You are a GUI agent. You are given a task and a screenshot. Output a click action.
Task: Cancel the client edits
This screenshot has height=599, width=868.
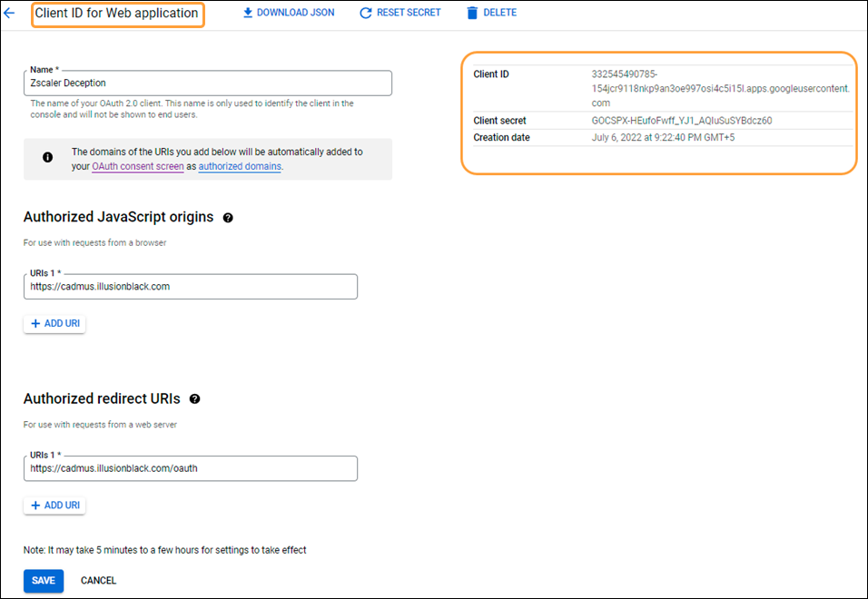[x=98, y=581]
